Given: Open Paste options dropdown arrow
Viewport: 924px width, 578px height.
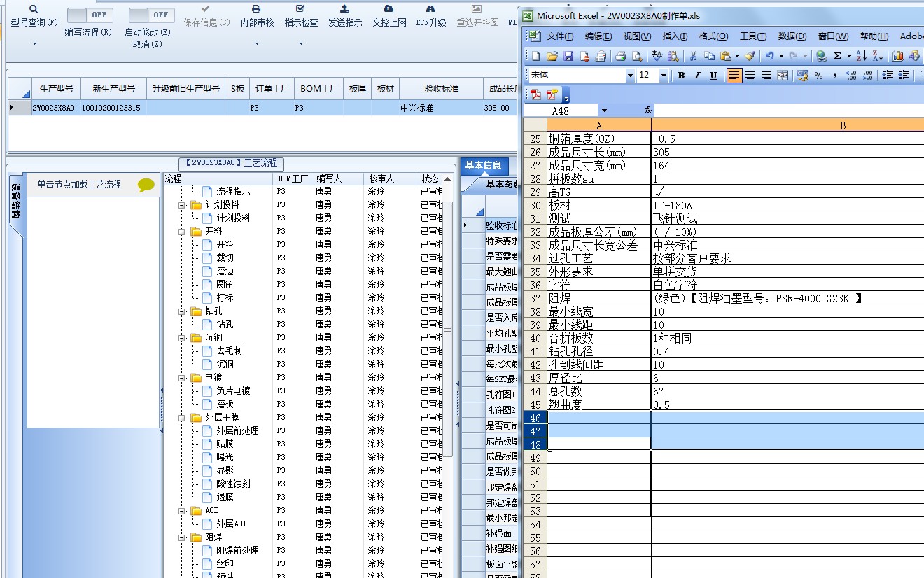Looking at the screenshot, I should tap(737, 56).
